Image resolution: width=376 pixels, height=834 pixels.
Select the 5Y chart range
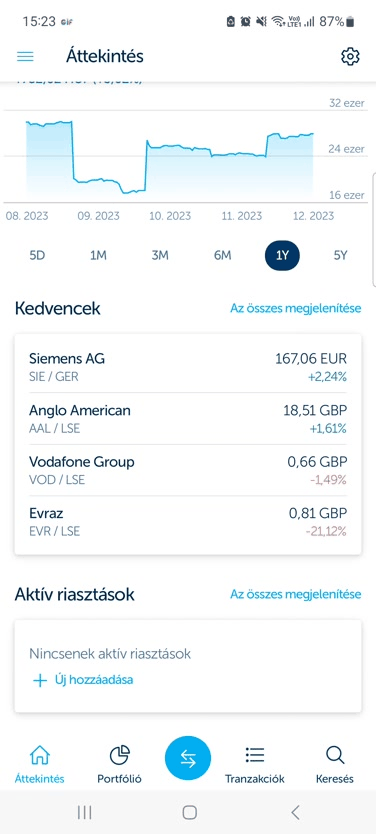point(340,255)
